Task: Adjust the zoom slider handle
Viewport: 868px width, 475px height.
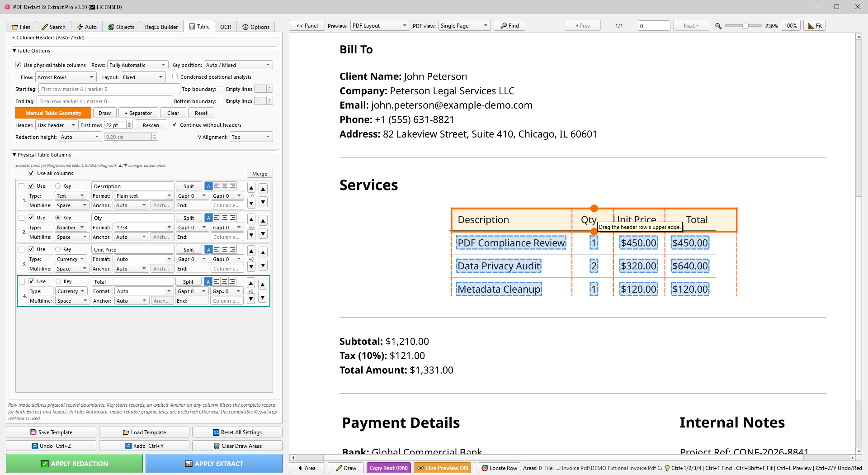Action: pos(745,26)
